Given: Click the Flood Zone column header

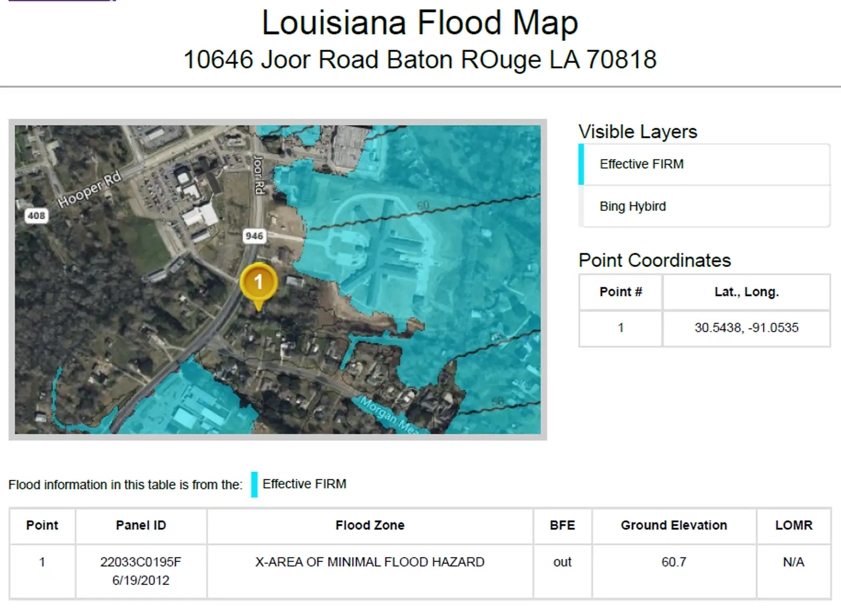Looking at the screenshot, I should (370, 525).
